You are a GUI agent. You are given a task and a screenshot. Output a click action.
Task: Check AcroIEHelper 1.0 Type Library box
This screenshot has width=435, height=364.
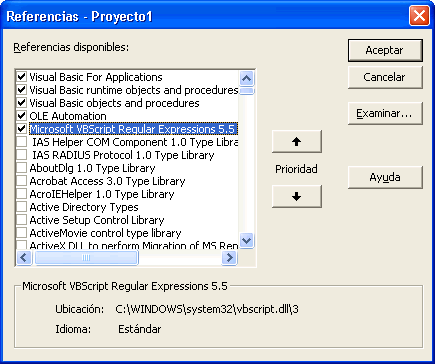(x=22, y=194)
